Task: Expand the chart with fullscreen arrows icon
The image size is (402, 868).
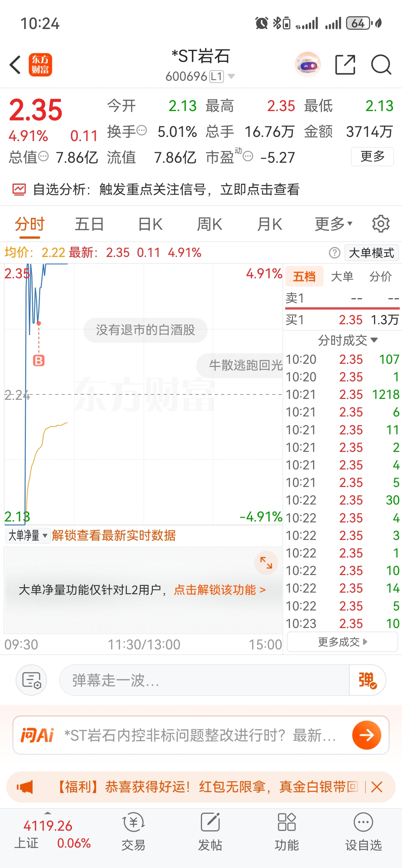Action: pos(266,562)
